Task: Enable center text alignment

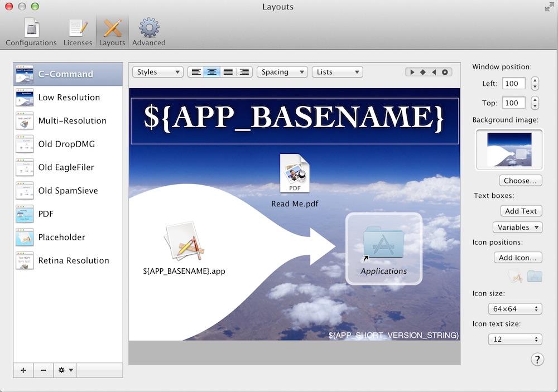Action: (x=211, y=72)
